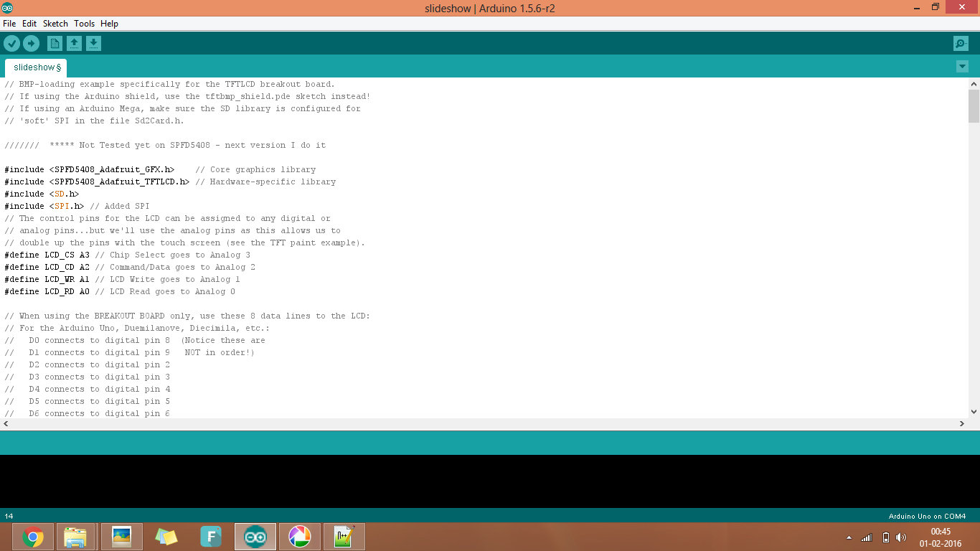Open File Explorer from the taskbar
Screen dimensions: 980x551
(x=75, y=537)
